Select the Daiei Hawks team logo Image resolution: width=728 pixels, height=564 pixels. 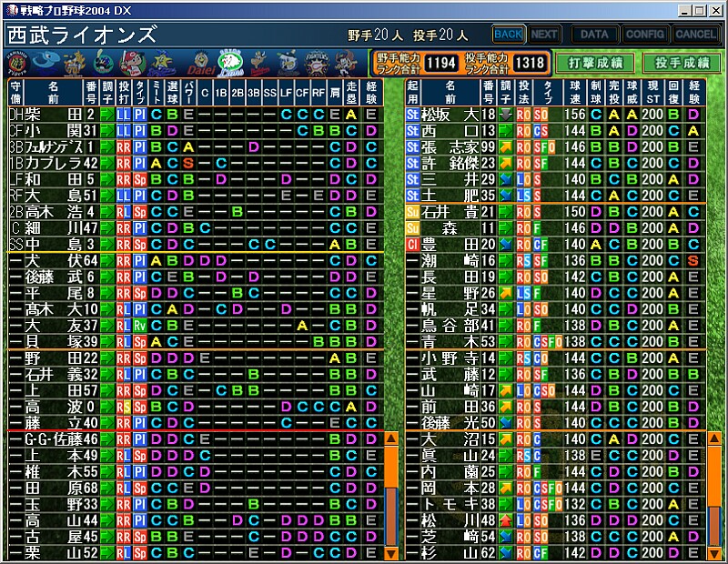(201, 64)
